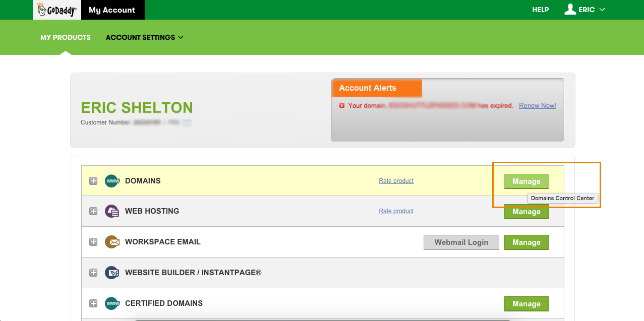
Task: Expand the Domains row
Action: 93,181
